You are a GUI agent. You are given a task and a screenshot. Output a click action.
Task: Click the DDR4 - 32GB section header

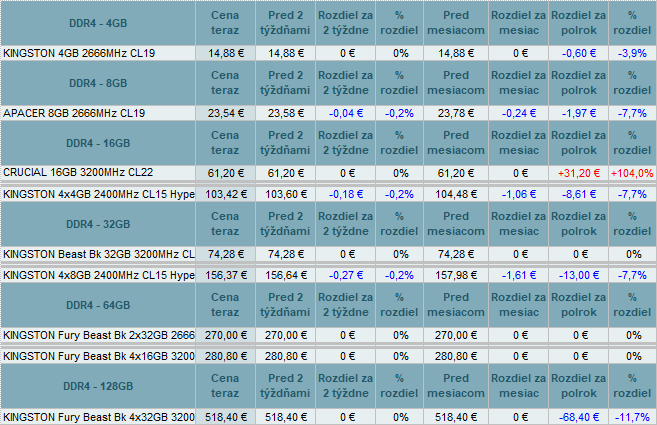[98, 224]
